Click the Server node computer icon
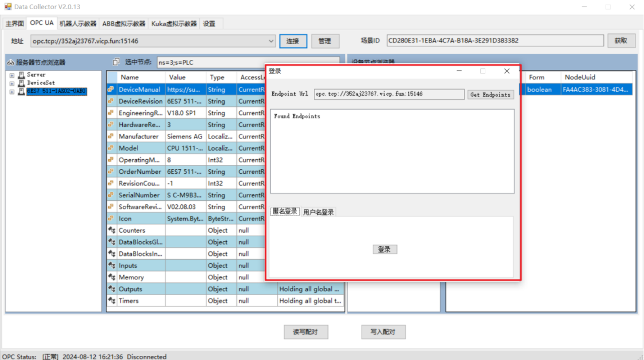644x360 pixels. [21, 75]
